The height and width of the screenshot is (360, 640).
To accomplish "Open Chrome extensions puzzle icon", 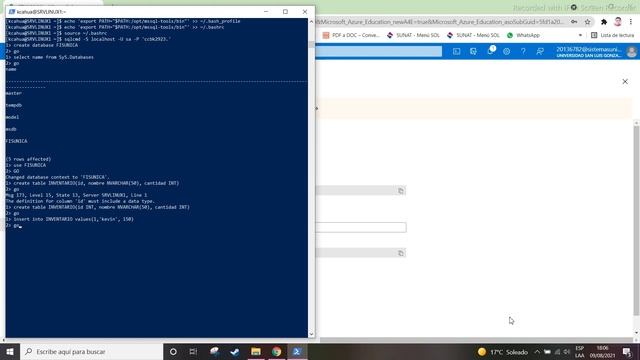I will (x=604, y=22).
